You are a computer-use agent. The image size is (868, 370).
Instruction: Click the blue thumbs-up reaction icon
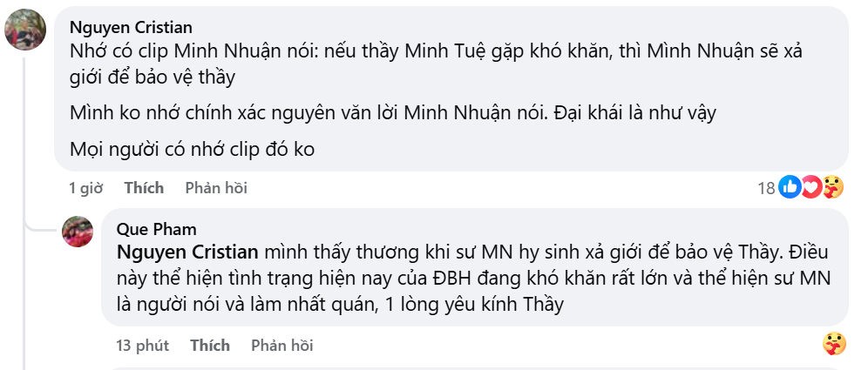coord(790,187)
